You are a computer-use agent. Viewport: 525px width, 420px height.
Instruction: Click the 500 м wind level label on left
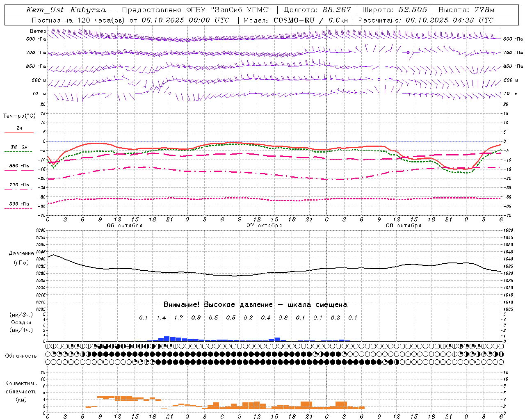[x=39, y=80]
